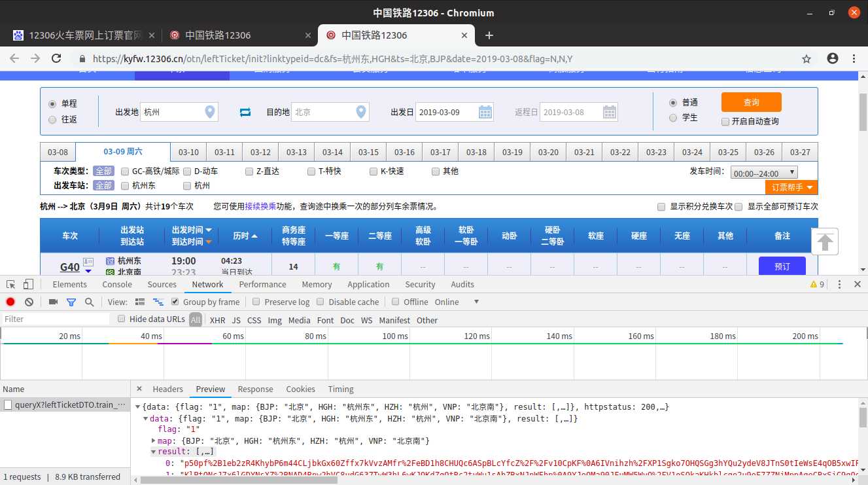Open calendar icon for departure date
Screen dimensions: 868x485
[x=485, y=112]
